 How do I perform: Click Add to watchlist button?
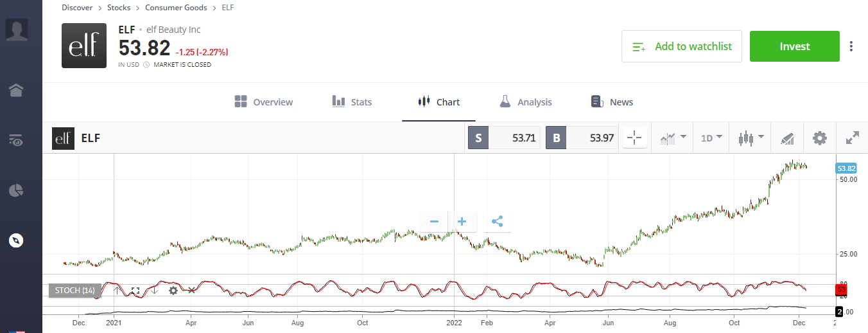(681, 46)
